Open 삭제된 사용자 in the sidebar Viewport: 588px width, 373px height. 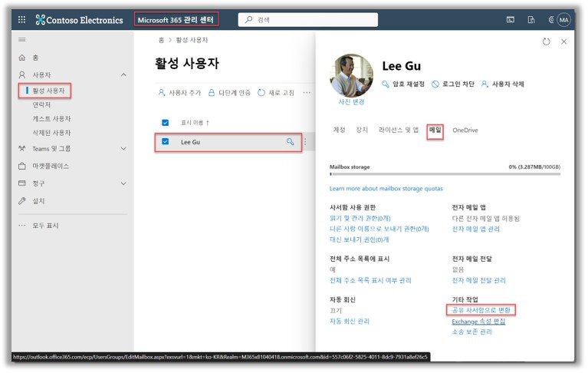pyautogui.click(x=51, y=133)
